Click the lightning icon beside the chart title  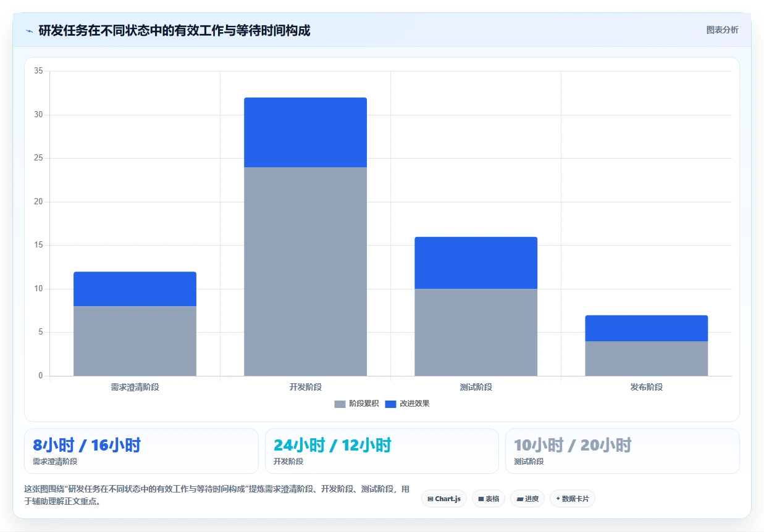click(30, 30)
